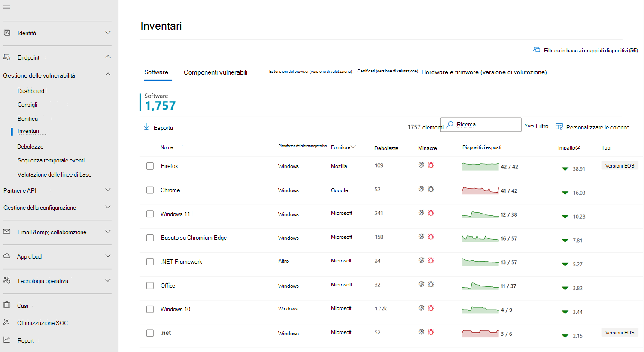
Task: Open the Firefox software name
Action: [170, 166]
